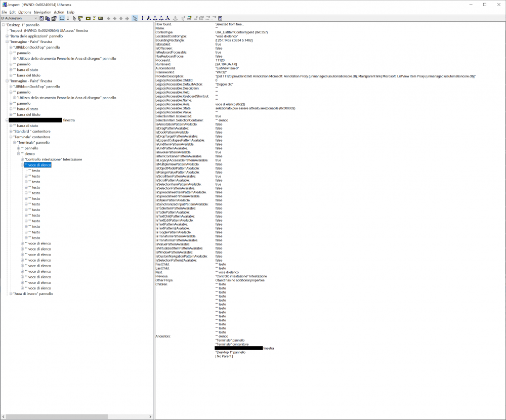The height and width of the screenshot is (420, 506).
Task: Click the gray down navigation arrow
Action: click(x=121, y=18)
